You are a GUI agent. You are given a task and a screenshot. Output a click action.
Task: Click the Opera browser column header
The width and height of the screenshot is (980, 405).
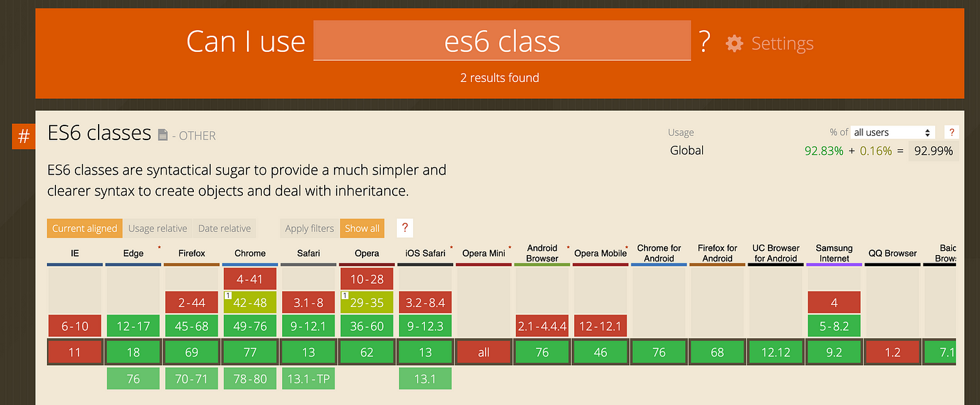[367, 253]
